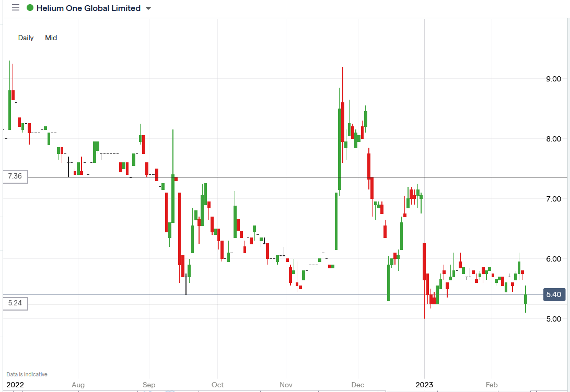
Task: Open the hamburger menu icon
Action: [16, 8]
